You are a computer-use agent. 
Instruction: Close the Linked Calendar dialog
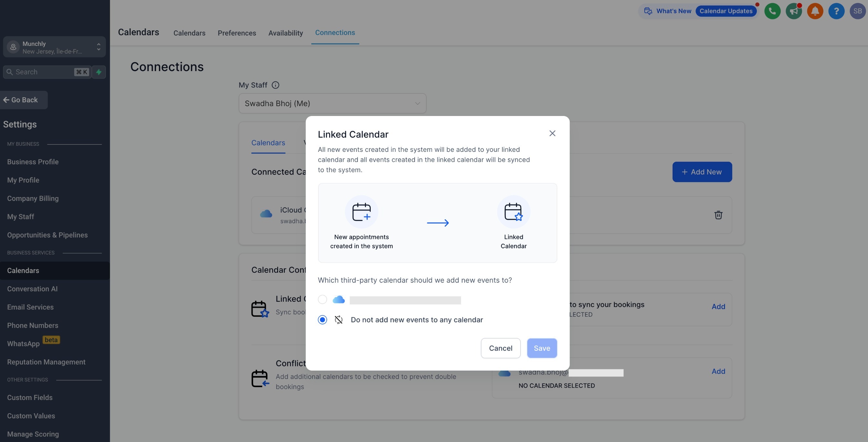pyautogui.click(x=552, y=133)
